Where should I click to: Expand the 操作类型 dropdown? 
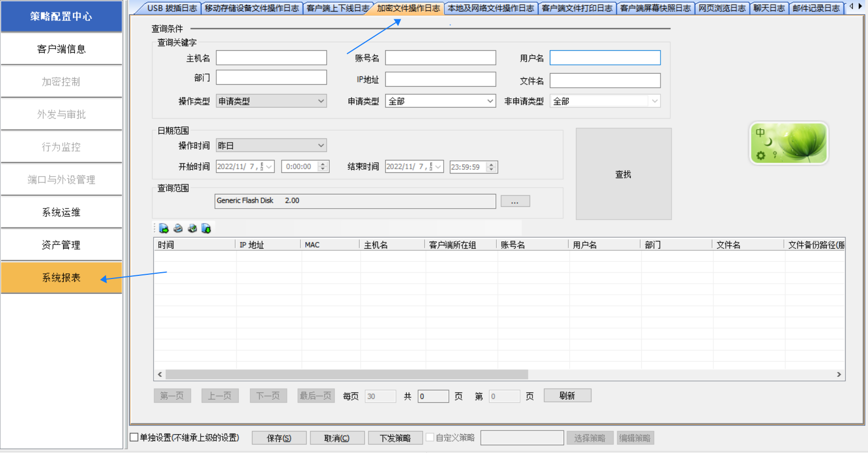pos(321,101)
